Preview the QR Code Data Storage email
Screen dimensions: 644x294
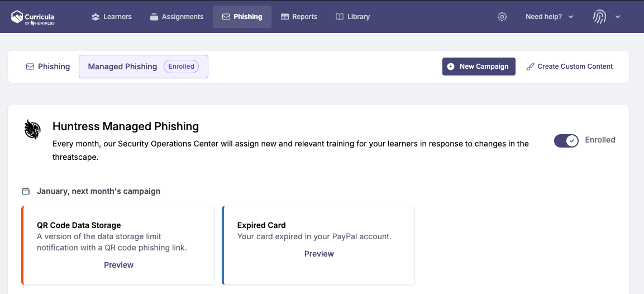click(x=119, y=265)
